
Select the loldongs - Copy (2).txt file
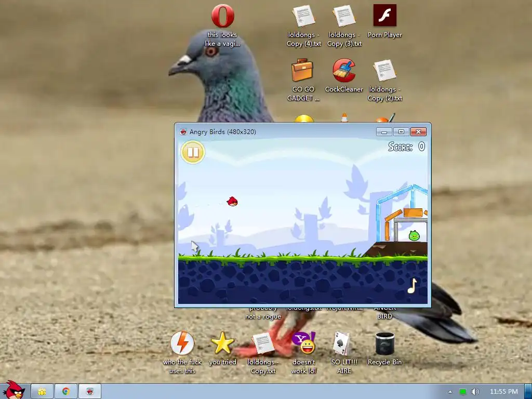pyautogui.click(x=385, y=81)
